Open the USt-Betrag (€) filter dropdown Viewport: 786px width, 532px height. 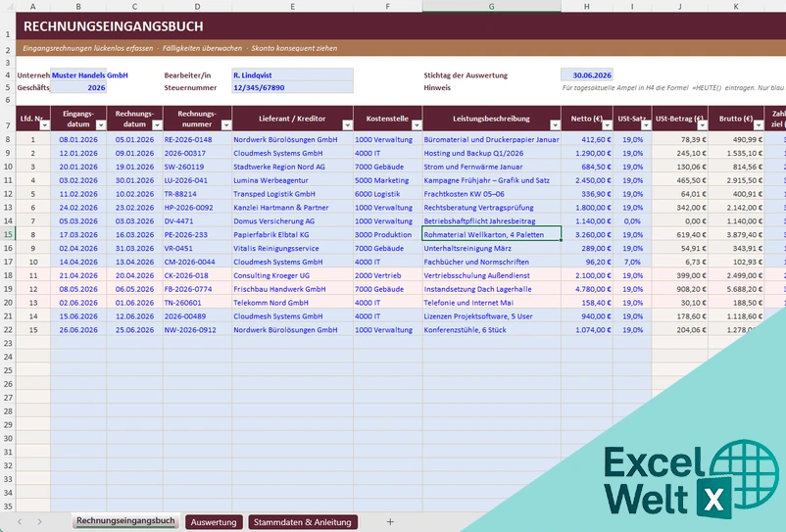click(x=703, y=125)
